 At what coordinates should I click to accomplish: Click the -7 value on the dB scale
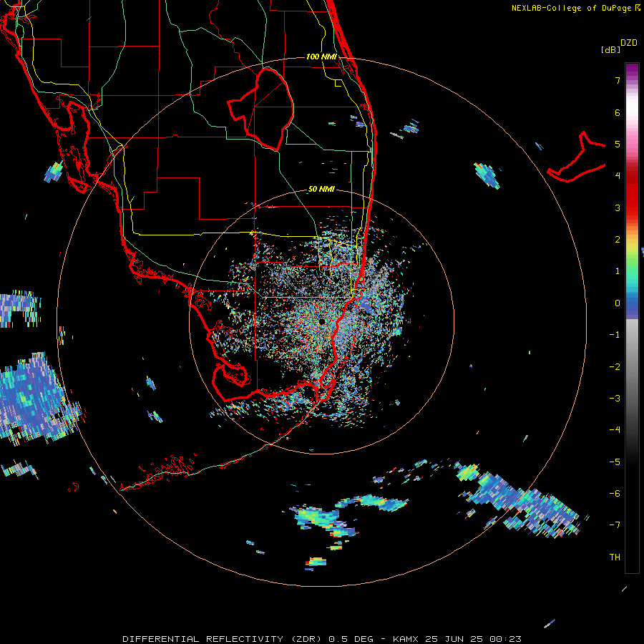(x=615, y=525)
